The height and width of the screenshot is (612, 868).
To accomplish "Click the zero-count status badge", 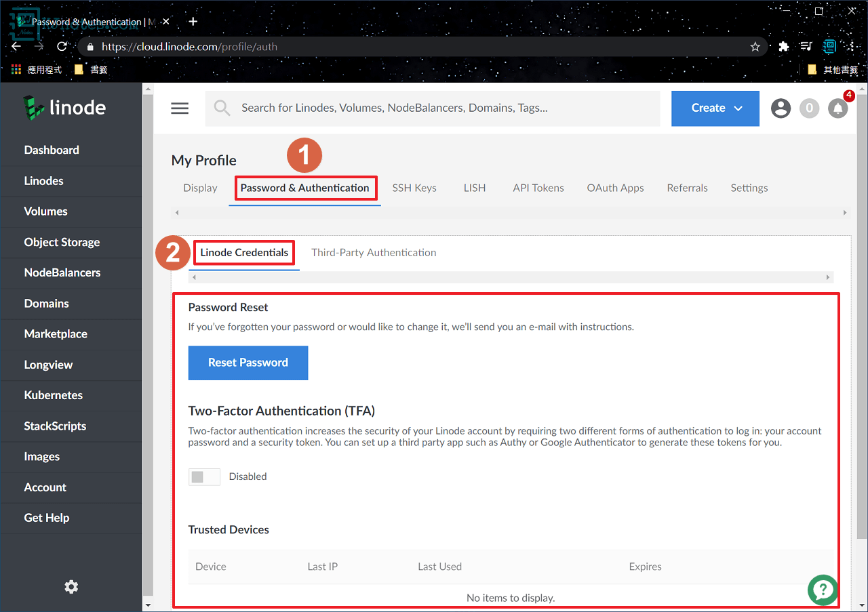I will pos(809,108).
